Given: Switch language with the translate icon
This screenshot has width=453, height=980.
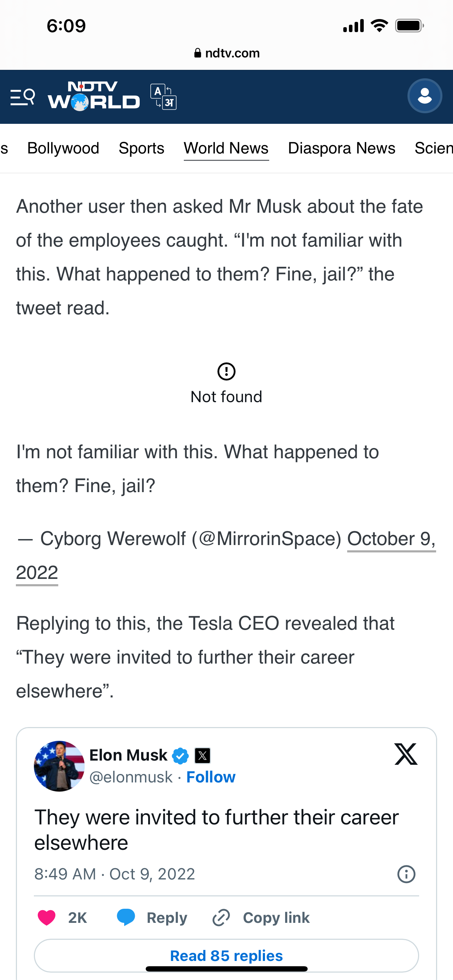Looking at the screenshot, I should click(x=164, y=97).
